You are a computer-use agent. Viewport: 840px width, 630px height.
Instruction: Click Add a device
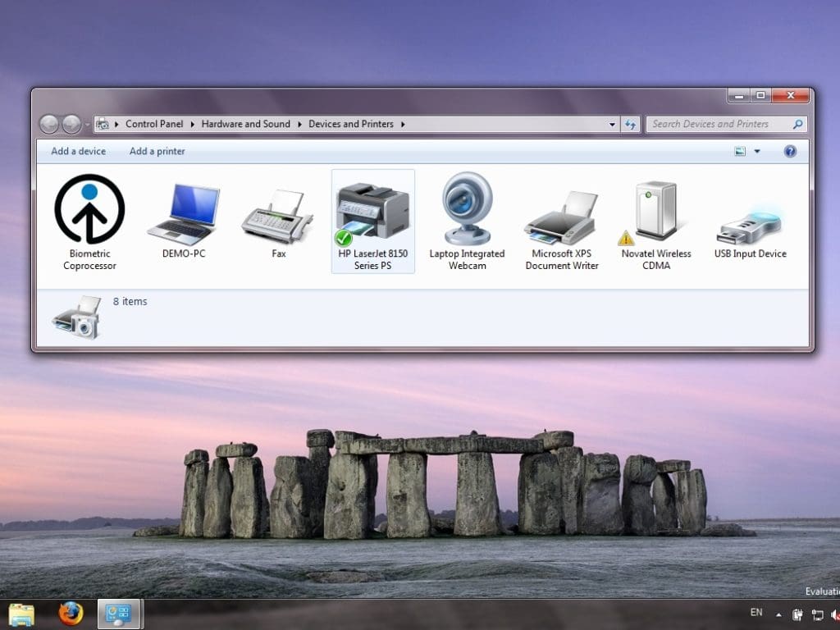click(x=78, y=151)
